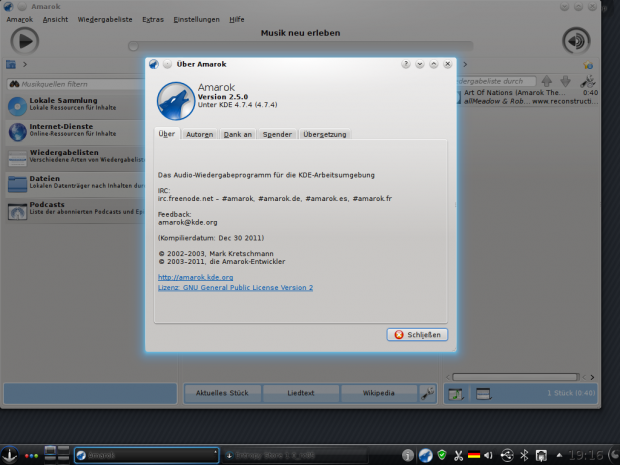This screenshot has width=620, height=465.
Task: Click the USB device notifier tray icon
Action: click(507, 456)
